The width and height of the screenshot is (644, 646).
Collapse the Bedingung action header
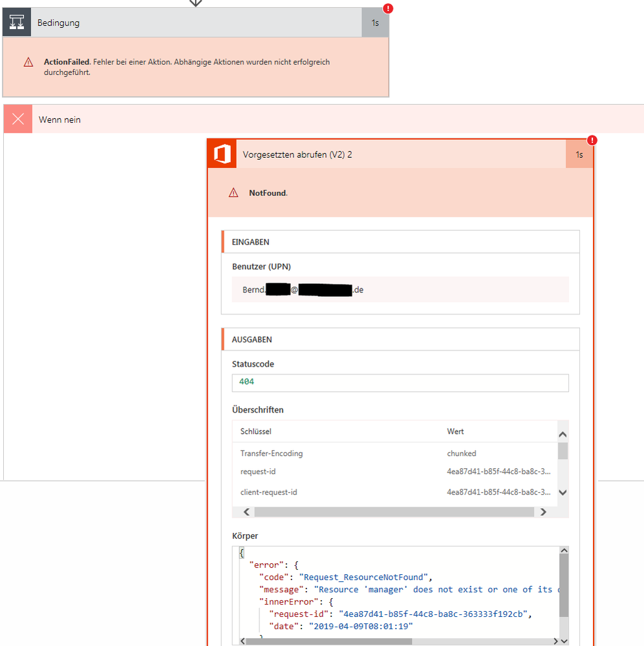[196, 23]
